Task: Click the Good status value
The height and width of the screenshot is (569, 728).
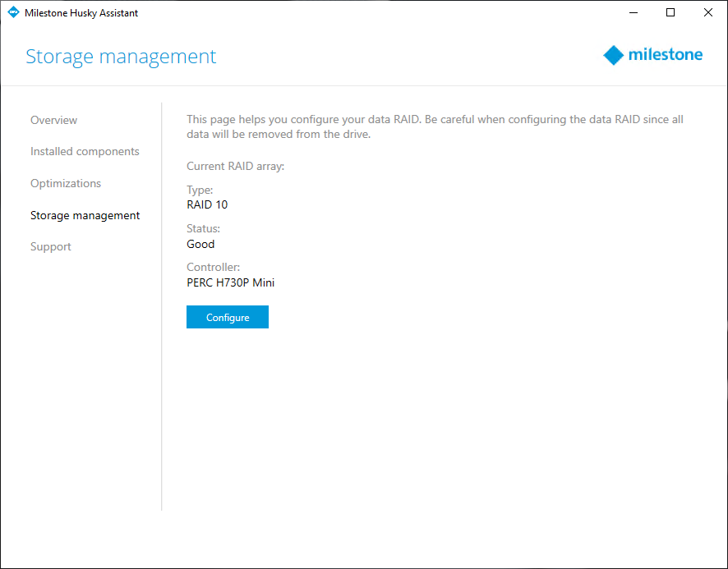Action: 200,244
